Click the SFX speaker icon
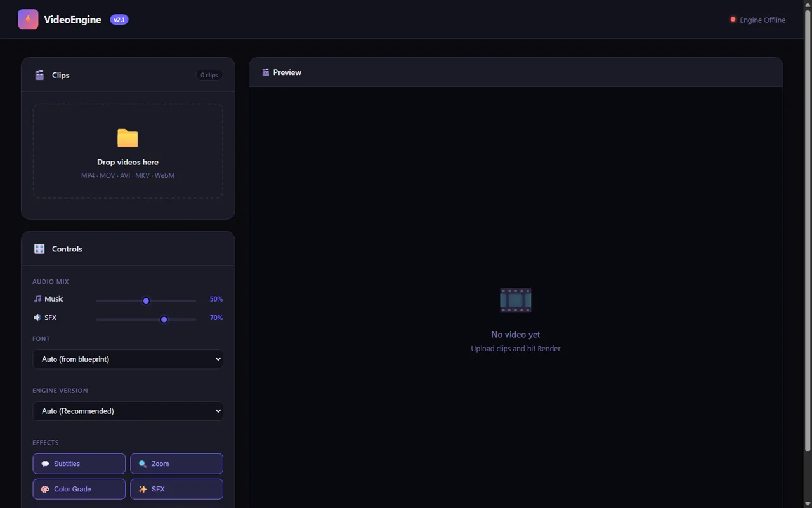 click(x=37, y=317)
